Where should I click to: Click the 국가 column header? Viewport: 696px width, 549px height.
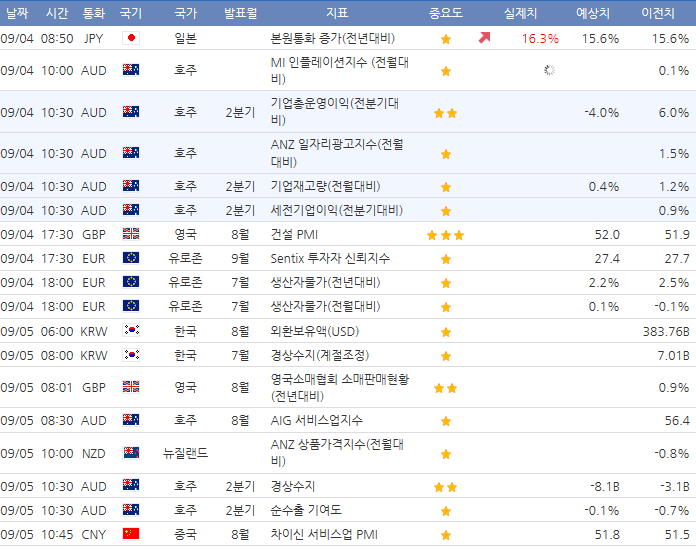pos(186,13)
